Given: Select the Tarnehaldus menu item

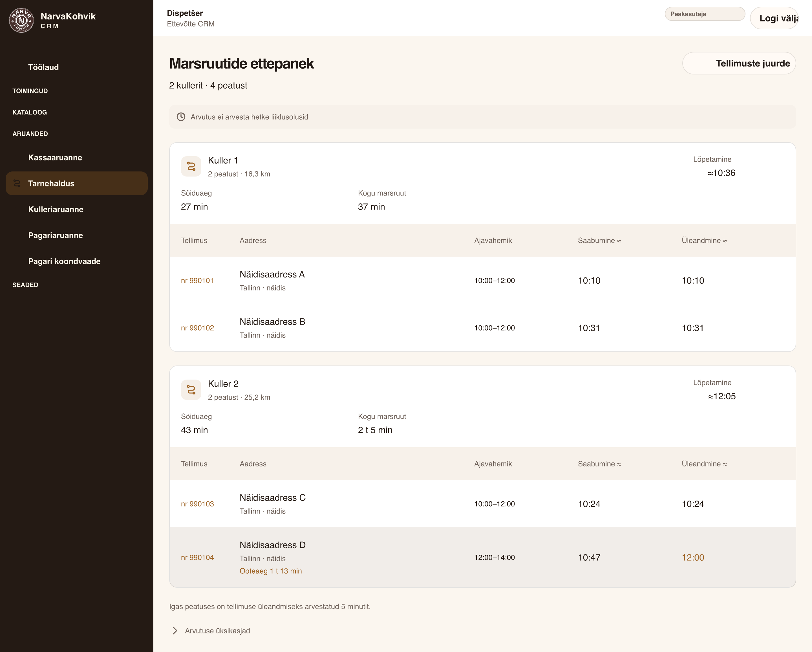Looking at the screenshot, I should (x=76, y=183).
